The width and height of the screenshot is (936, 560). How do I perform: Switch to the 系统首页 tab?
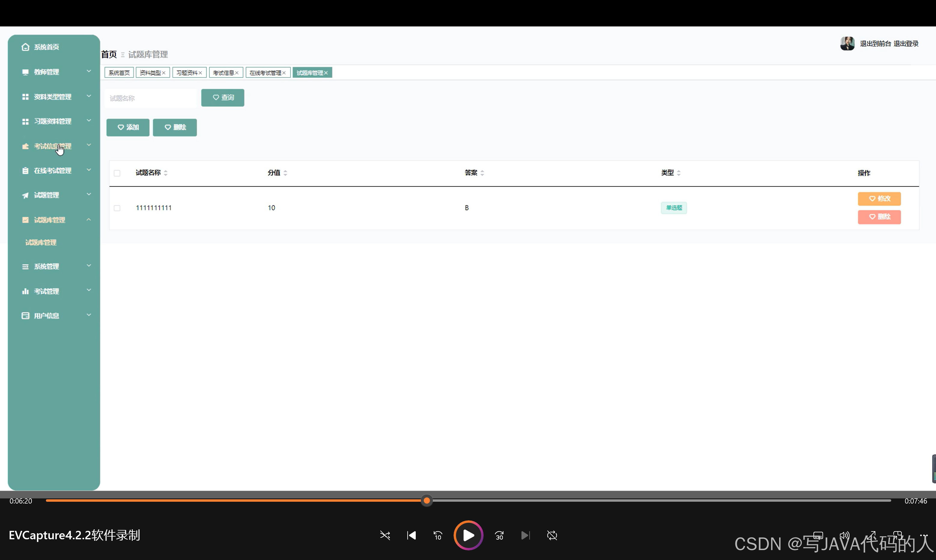click(119, 73)
